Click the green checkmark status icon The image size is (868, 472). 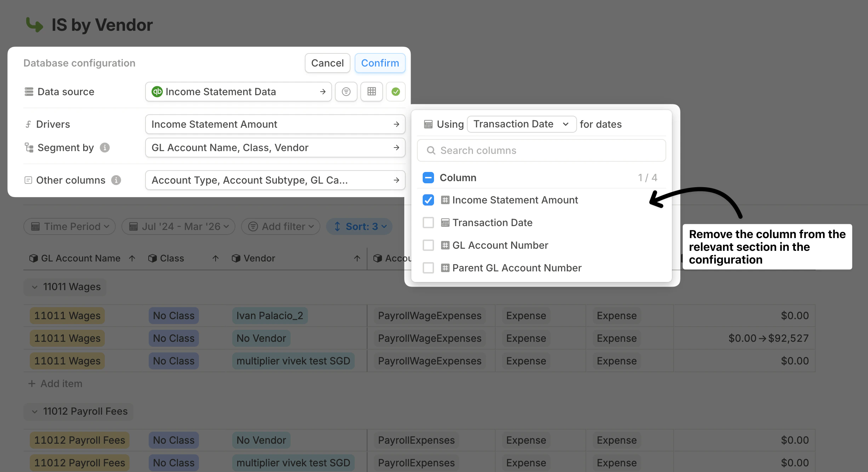click(395, 92)
